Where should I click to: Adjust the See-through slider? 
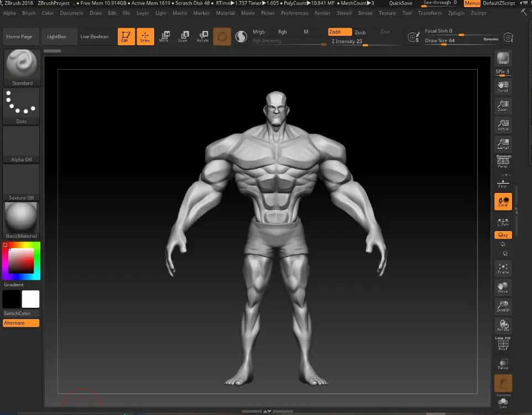(440, 3)
